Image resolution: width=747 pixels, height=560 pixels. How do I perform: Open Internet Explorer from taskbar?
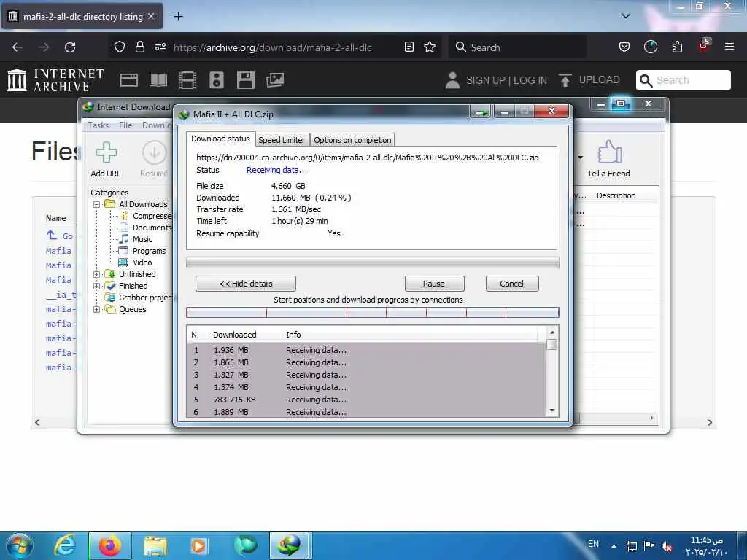coord(64,545)
